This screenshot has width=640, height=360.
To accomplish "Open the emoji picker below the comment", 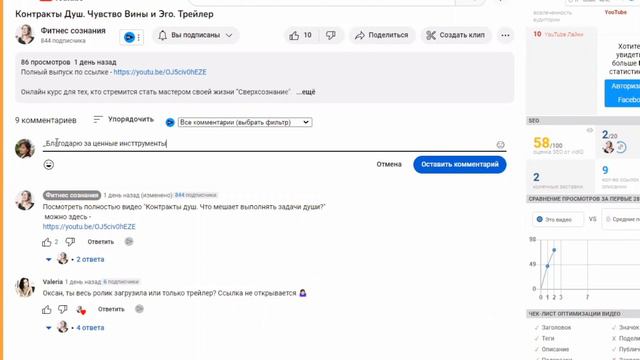I will click(49, 164).
